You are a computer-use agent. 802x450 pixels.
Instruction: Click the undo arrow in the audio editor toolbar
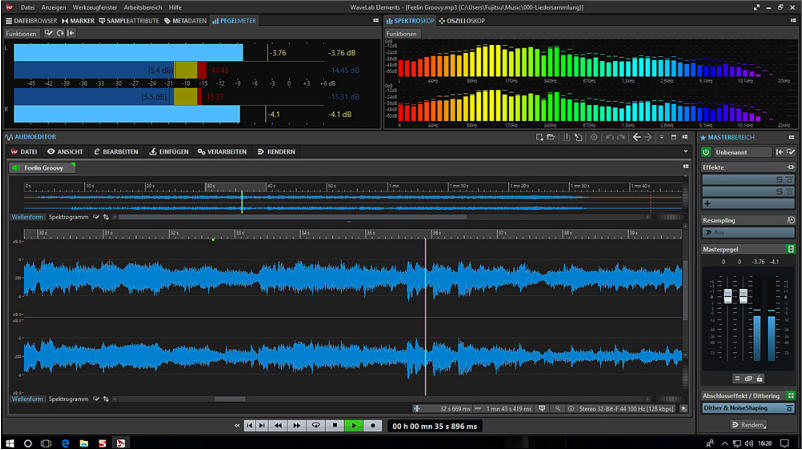click(609, 137)
